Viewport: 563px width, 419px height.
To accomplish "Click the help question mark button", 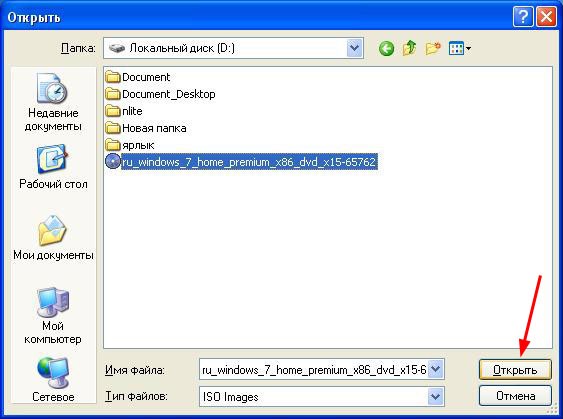I will pyautogui.click(x=523, y=17).
